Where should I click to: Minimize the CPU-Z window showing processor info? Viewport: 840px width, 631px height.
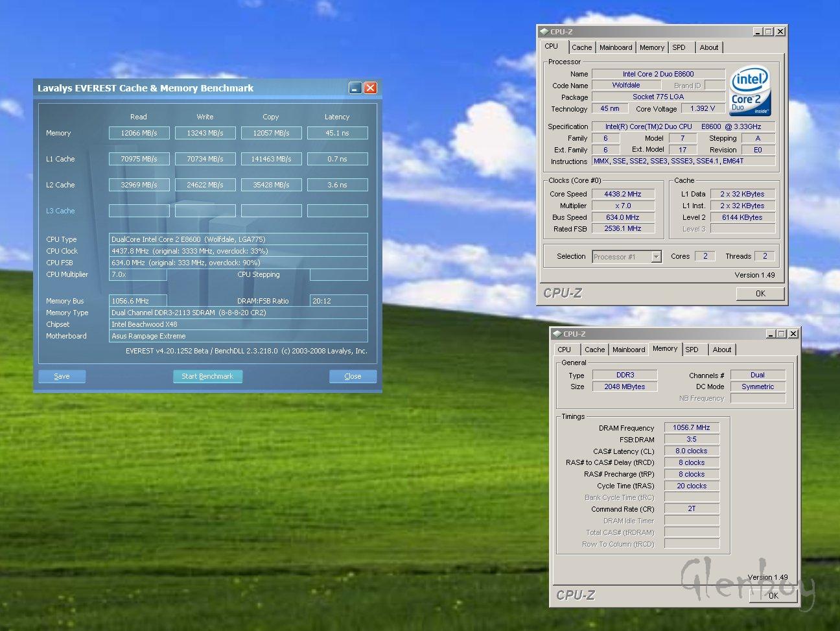click(x=758, y=31)
